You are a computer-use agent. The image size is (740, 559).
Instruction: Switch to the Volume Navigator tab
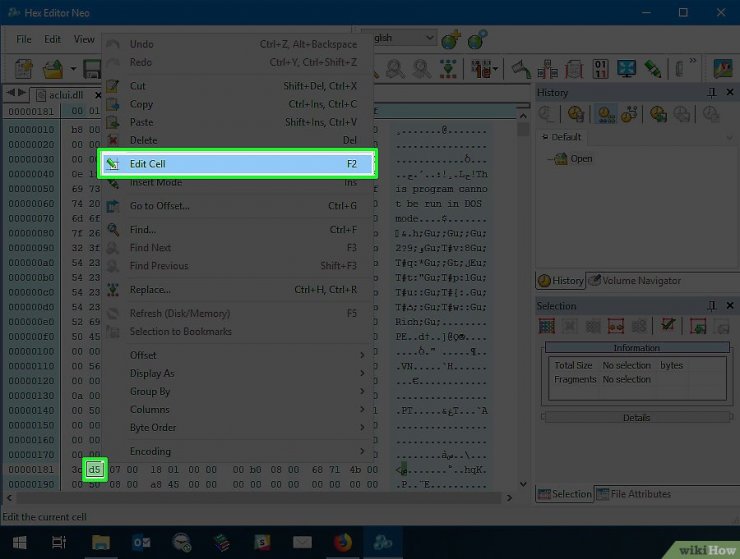tap(635, 280)
